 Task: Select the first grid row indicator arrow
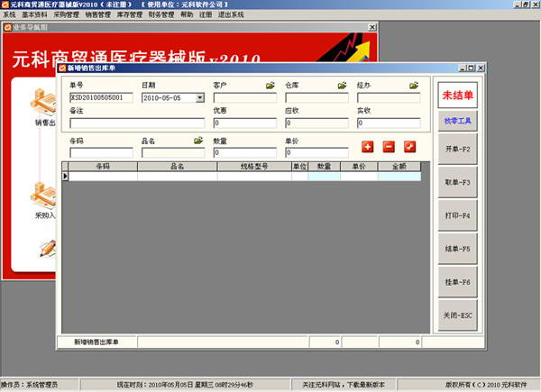tap(65, 177)
